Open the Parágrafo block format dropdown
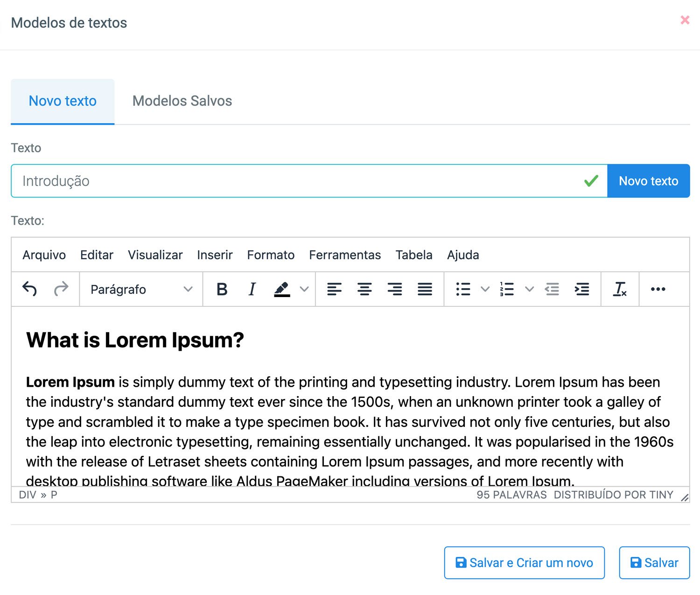 coord(141,289)
